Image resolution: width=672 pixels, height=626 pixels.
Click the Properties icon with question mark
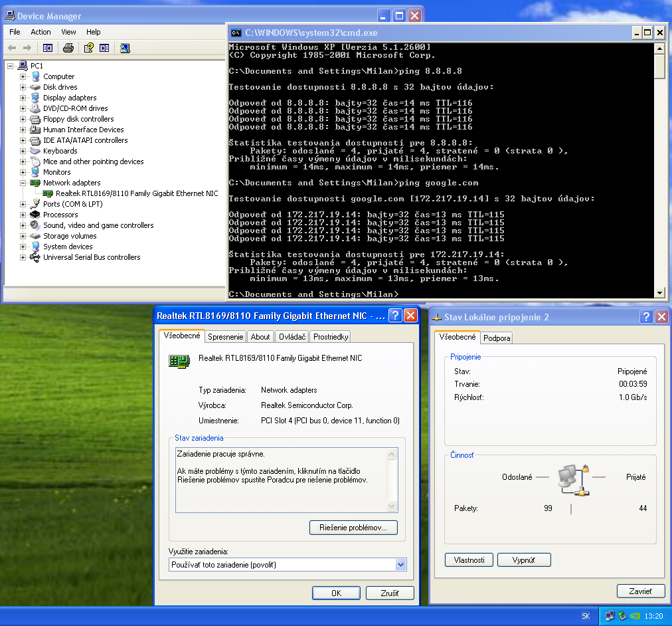(x=89, y=48)
